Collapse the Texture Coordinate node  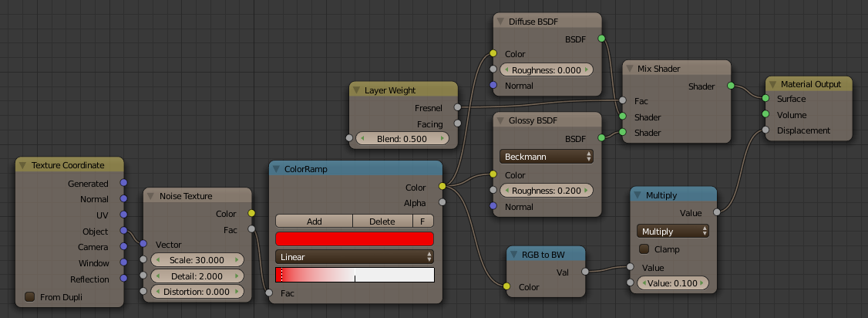[22, 165]
